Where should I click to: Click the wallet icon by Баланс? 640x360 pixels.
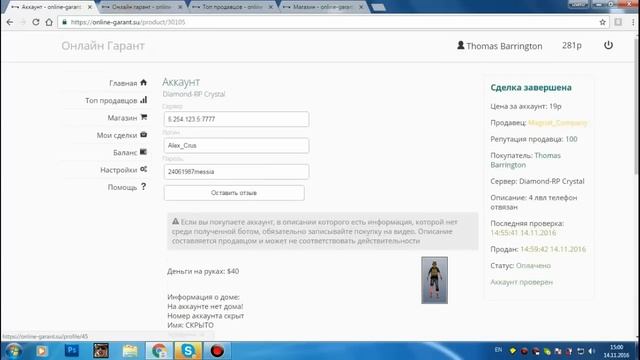coord(143,152)
